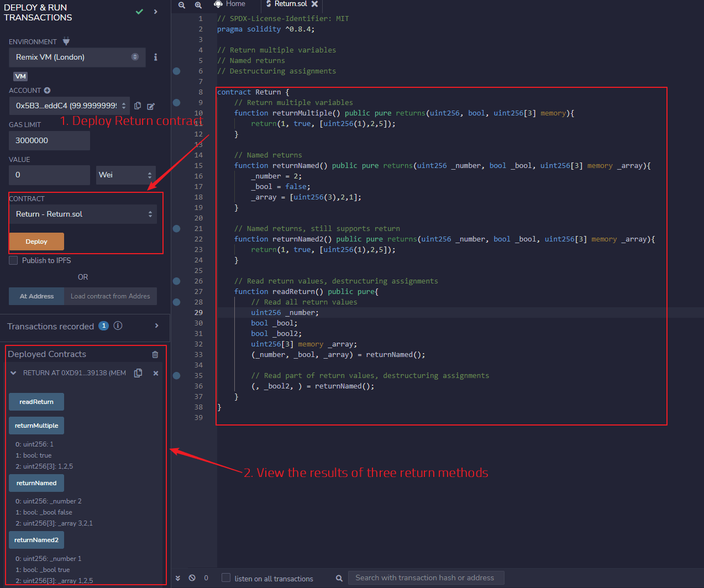Open the Remix VM environment dropdown
Screen dimensions: 704x588
(x=77, y=57)
